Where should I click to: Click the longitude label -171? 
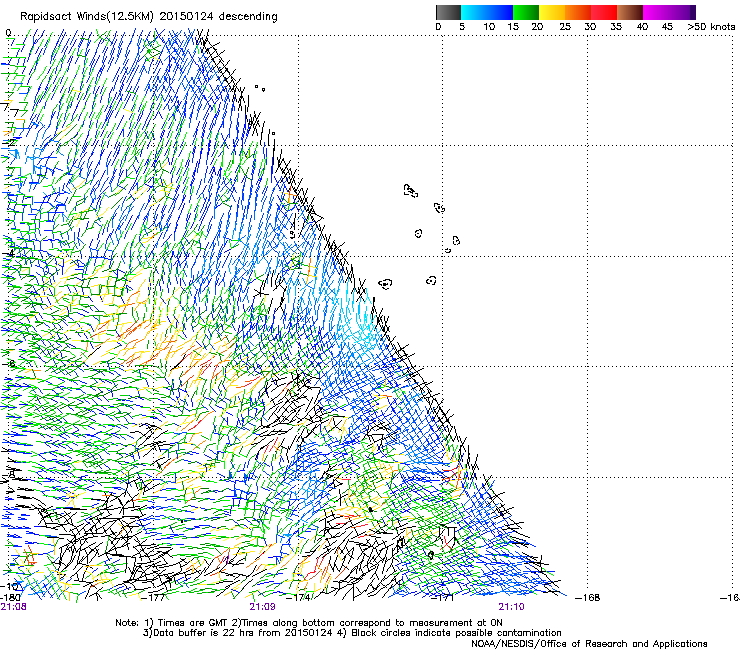tap(442, 598)
